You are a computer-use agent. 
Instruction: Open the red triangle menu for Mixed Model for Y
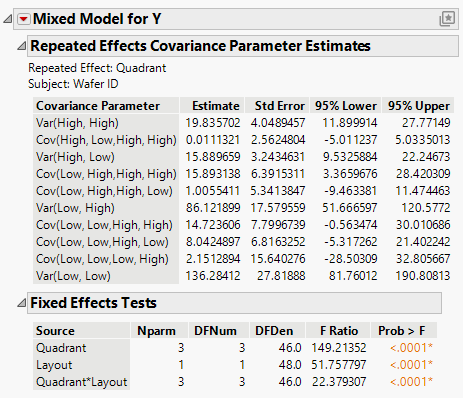(24, 19)
